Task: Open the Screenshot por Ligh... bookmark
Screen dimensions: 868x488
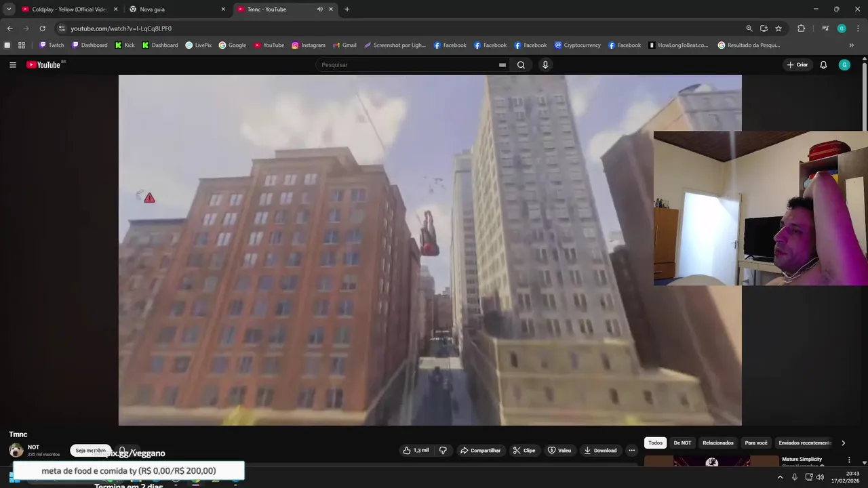Action: pyautogui.click(x=395, y=45)
